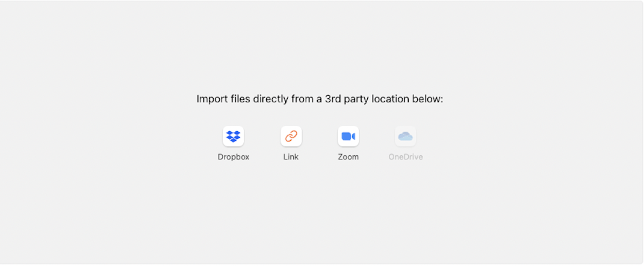Click the Dropbox import icon
644x266 pixels.
pyautogui.click(x=234, y=136)
